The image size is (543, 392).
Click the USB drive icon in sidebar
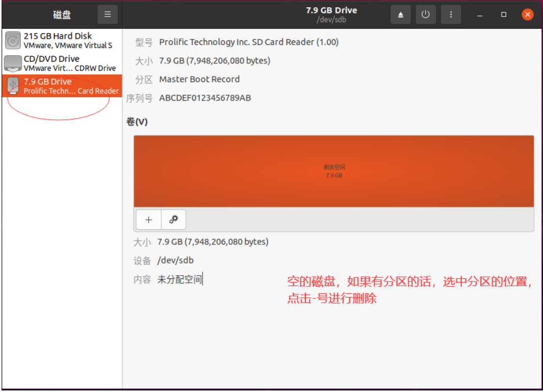click(x=13, y=86)
